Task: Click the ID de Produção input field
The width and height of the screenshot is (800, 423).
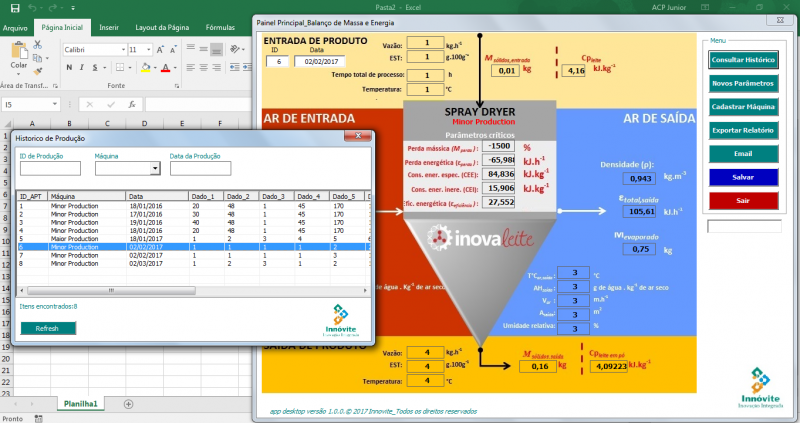Action: coord(50,169)
